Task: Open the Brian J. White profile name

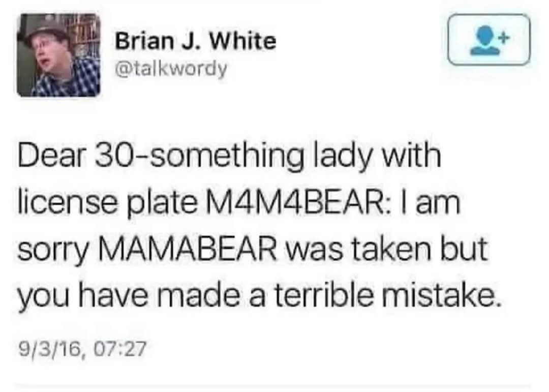Action: click(195, 41)
